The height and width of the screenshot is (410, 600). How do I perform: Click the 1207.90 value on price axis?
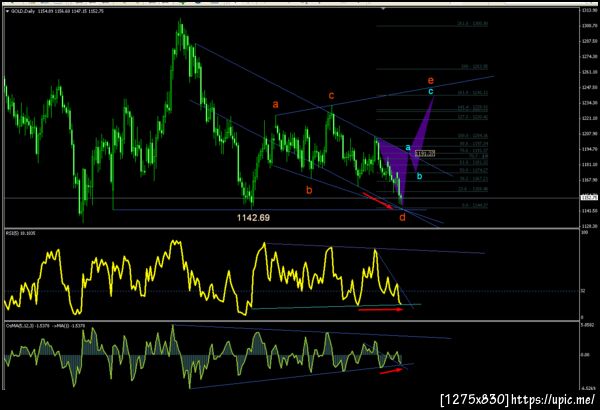coord(589,134)
